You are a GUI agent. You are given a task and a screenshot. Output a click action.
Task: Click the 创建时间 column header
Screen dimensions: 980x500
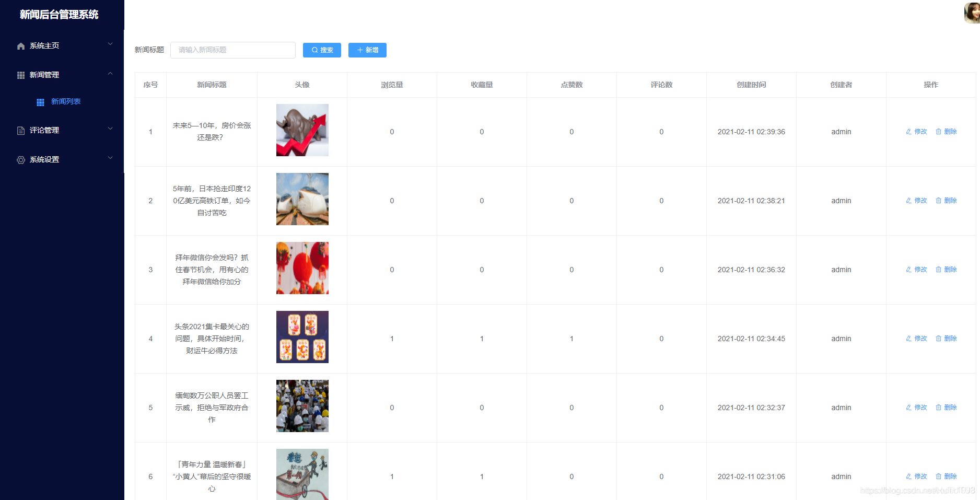(x=751, y=85)
